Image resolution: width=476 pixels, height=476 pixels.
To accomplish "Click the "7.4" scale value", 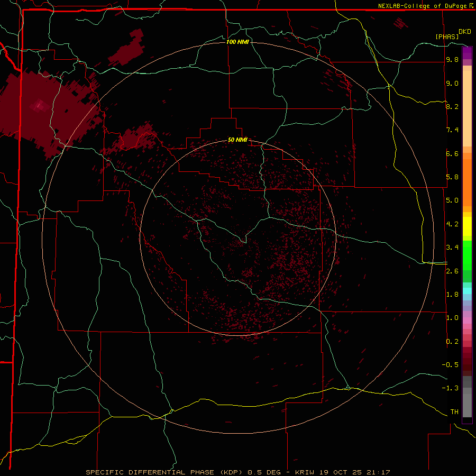I will (x=452, y=130).
